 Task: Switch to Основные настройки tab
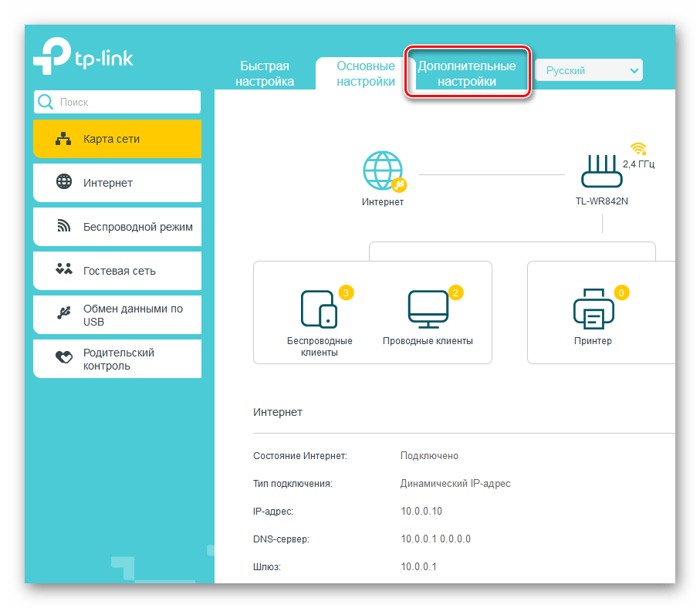pos(366,73)
